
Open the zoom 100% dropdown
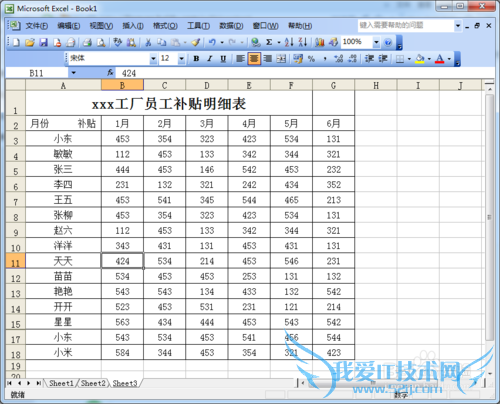(x=376, y=42)
